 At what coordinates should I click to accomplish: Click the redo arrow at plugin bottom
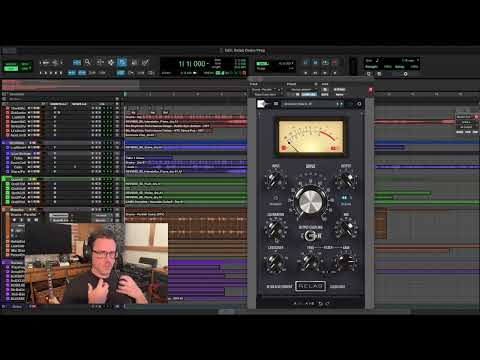click(x=327, y=303)
